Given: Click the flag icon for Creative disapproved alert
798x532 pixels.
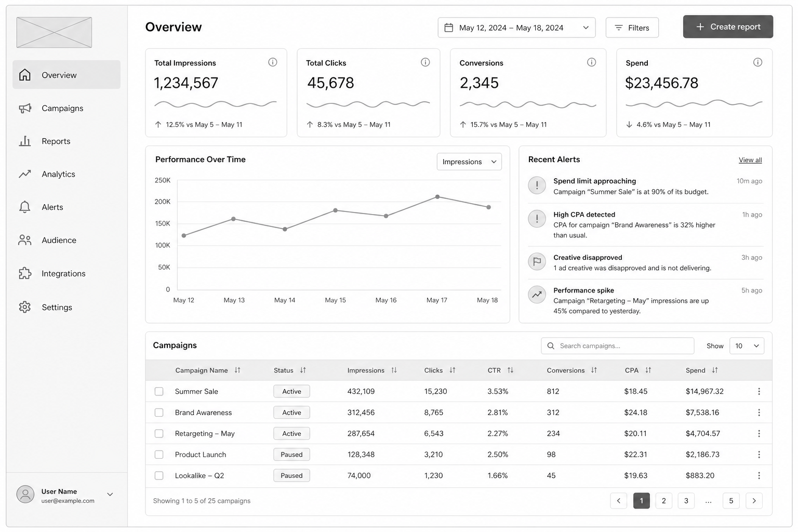Looking at the screenshot, I should (x=537, y=261).
